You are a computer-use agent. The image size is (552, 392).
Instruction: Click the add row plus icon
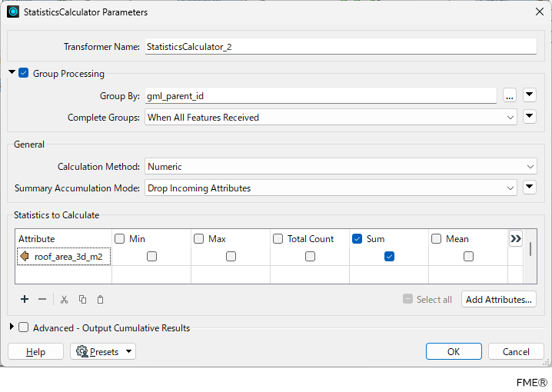(25, 299)
